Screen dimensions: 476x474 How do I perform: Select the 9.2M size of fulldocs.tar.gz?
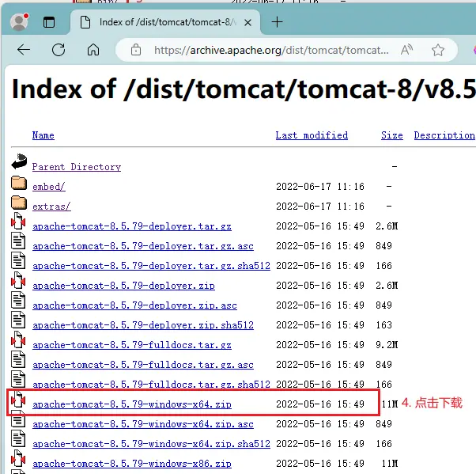tap(387, 345)
